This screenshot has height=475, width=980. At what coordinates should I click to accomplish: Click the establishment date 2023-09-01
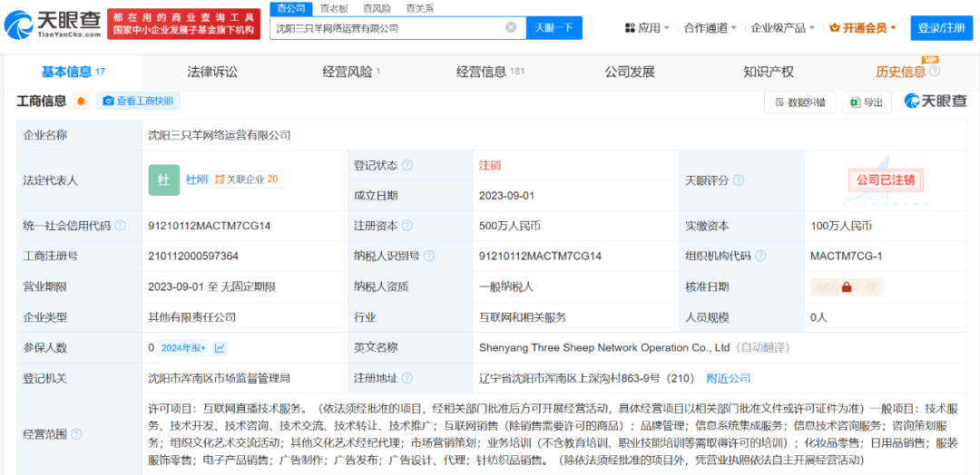(x=507, y=196)
